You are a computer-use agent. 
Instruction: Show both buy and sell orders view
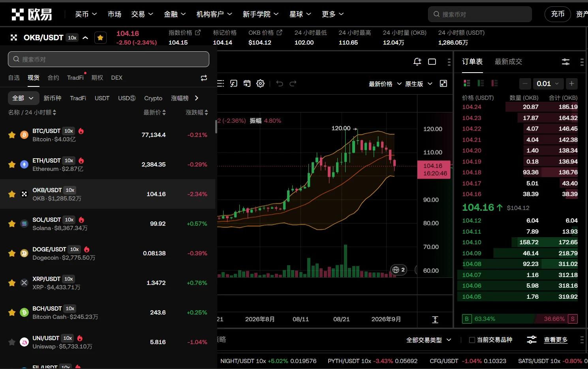pyautogui.click(x=467, y=83)
